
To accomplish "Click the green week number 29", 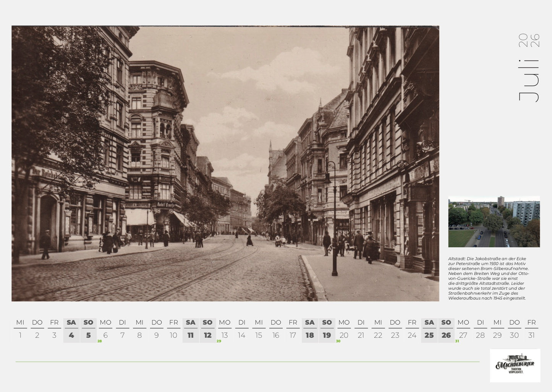I will [x=218, y=342].
